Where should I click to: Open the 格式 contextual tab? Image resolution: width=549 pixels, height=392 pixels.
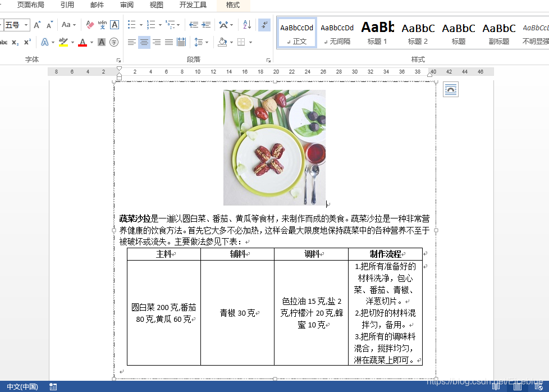[x=233, y=5]
